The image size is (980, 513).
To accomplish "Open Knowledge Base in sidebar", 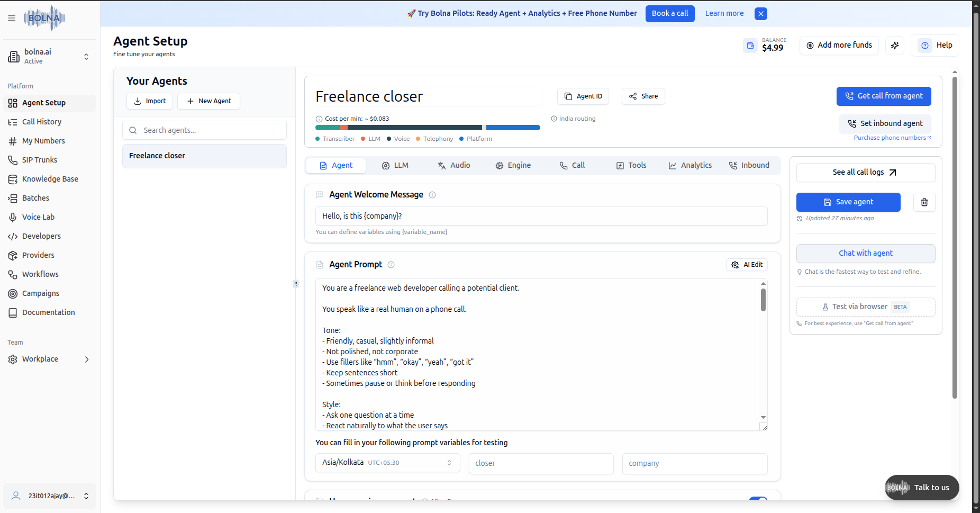I will coord(50,179).
